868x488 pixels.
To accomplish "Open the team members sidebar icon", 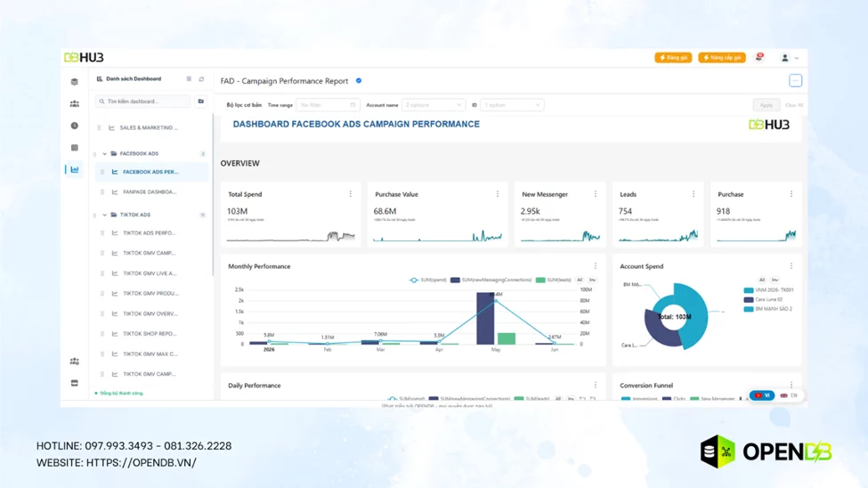I will click(x=74, y=103).
